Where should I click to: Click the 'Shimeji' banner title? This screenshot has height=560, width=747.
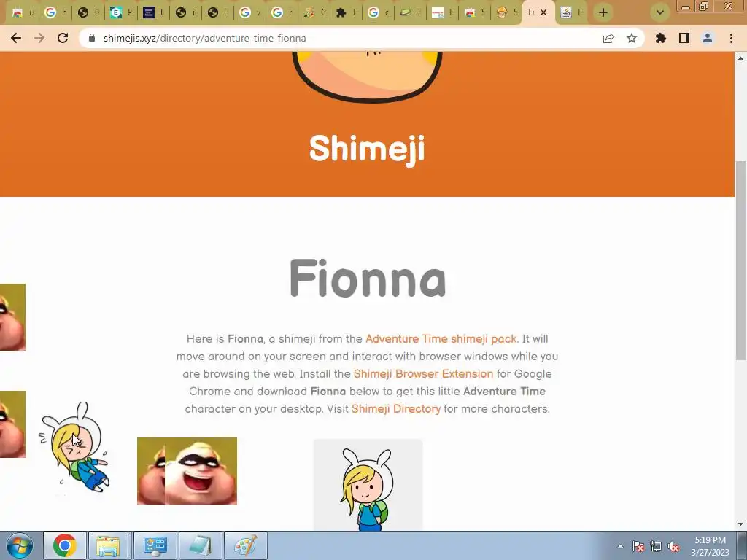(x=367, y=149)
